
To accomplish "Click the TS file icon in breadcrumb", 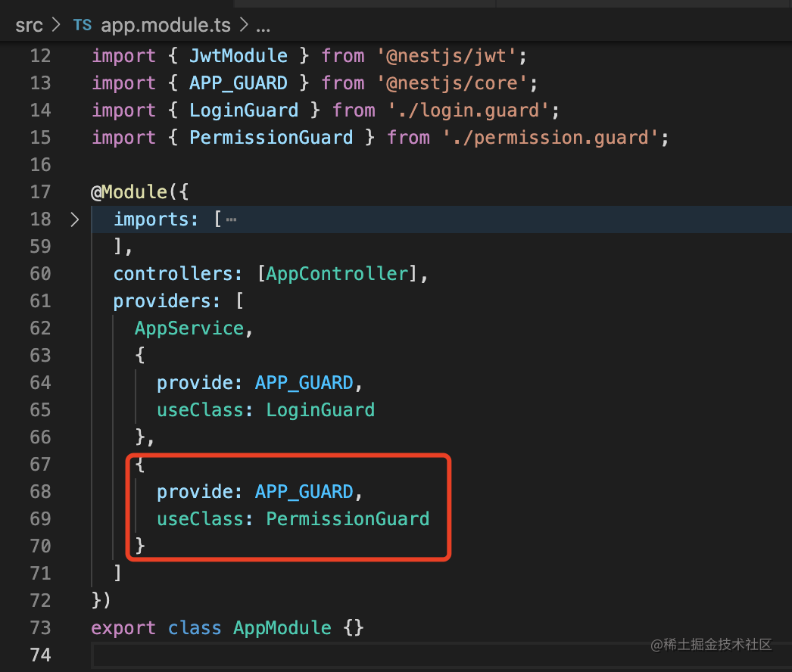I will [82, 25].
